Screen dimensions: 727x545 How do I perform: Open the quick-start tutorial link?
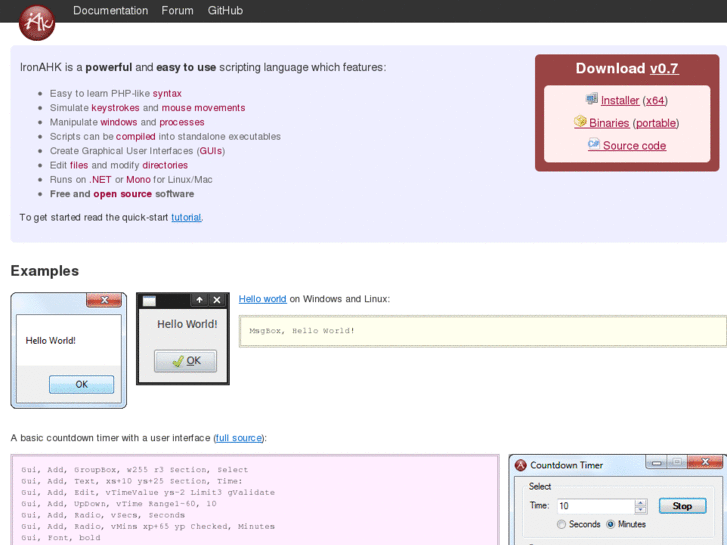pyautogui.click(x=186, y=217)
